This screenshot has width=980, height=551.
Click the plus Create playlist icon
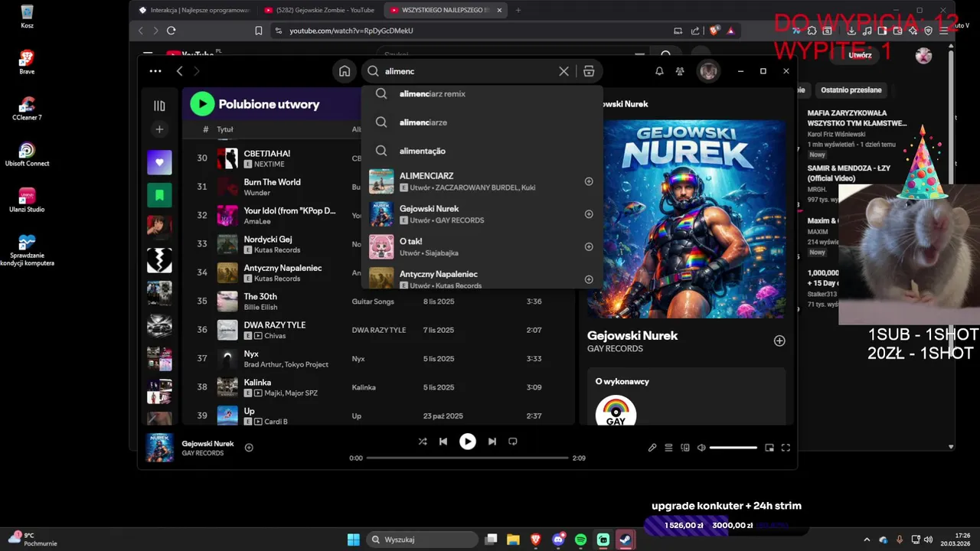click(159, 129)
